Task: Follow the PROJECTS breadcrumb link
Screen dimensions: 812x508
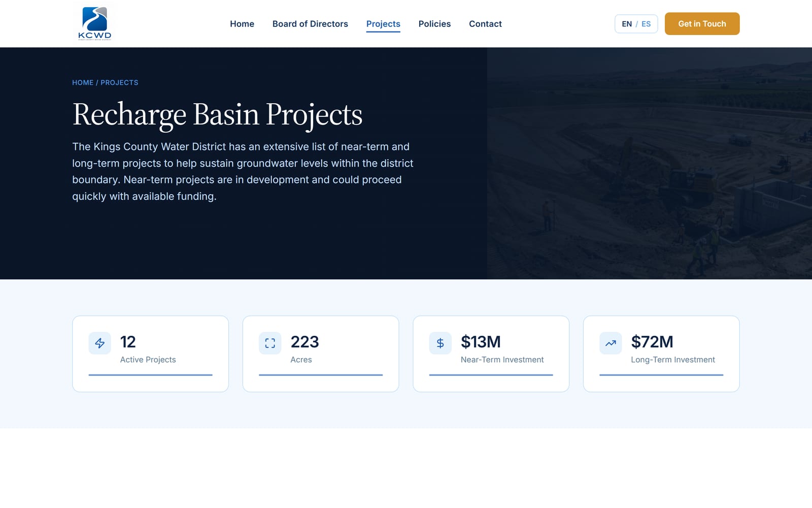Action: pos(119,82)
